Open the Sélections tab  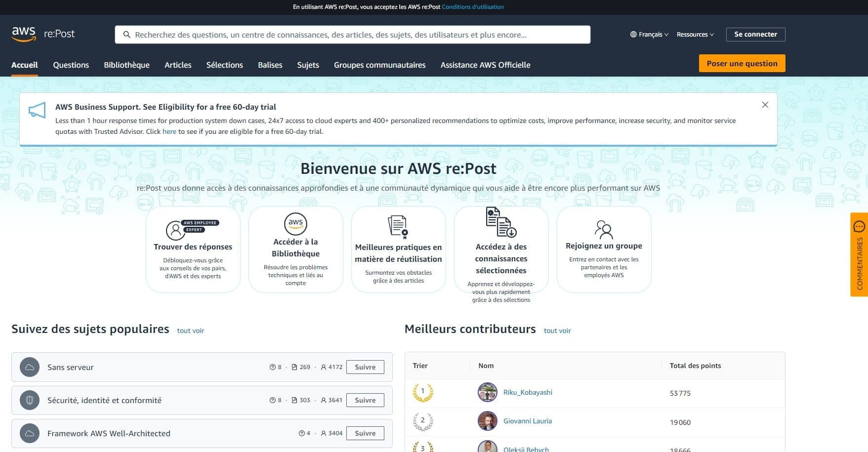[x=225, y=65]
